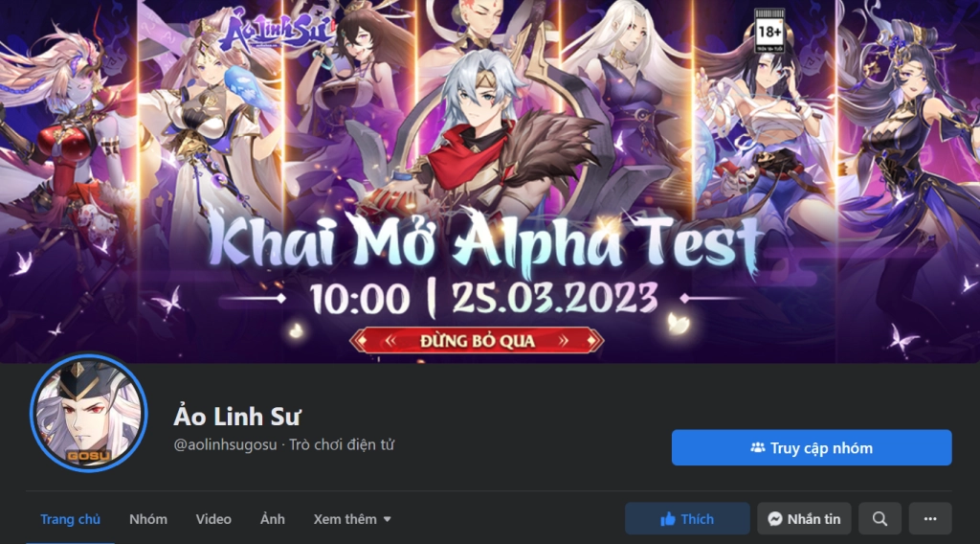
Task: Send a message via Nhắn tin
Action: [804, 519]
